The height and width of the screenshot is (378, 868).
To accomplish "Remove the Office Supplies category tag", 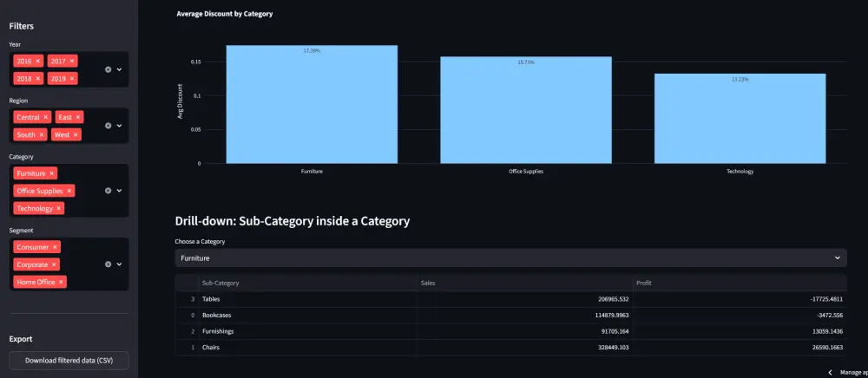I will (x=69, y=191).
